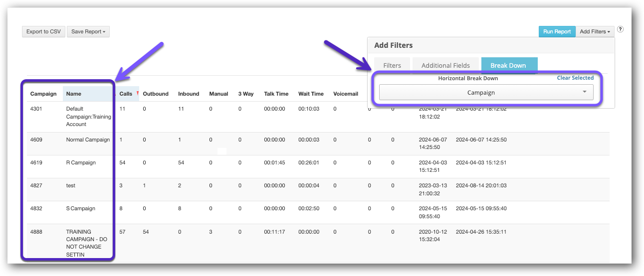The height and width of the screenshot is (276, 644).
Task: Click the Wait Time column header
Action: [x=311, y=94]
